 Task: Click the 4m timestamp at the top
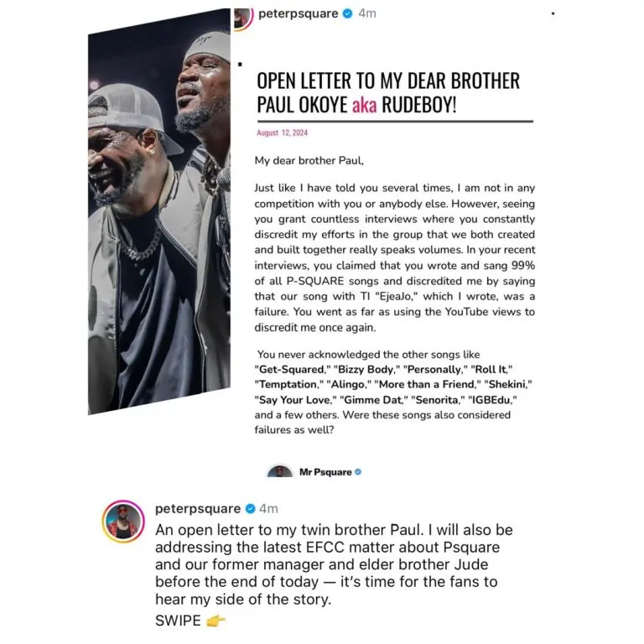(x=367, y=13)
